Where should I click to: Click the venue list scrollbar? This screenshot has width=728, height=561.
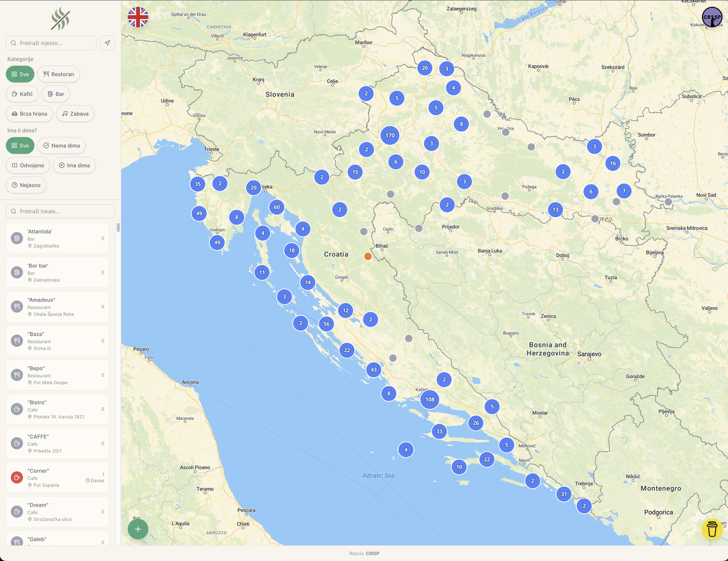[x=118, y=228]
